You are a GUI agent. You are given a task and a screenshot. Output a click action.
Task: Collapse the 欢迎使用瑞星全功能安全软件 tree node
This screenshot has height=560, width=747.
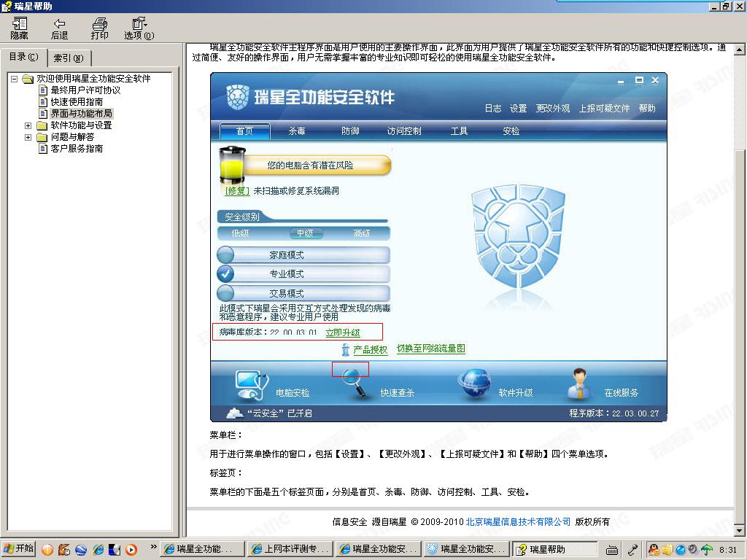pyautogui.click(x=15, y=79)
